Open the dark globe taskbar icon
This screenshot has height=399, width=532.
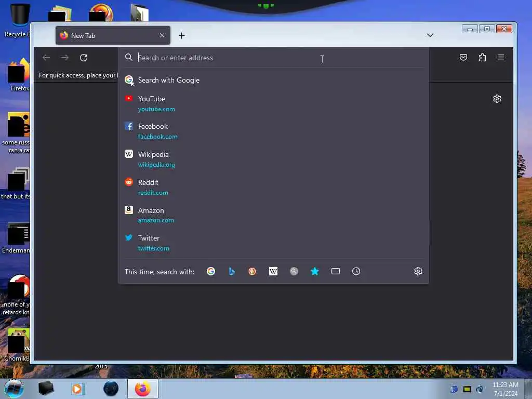111,389
